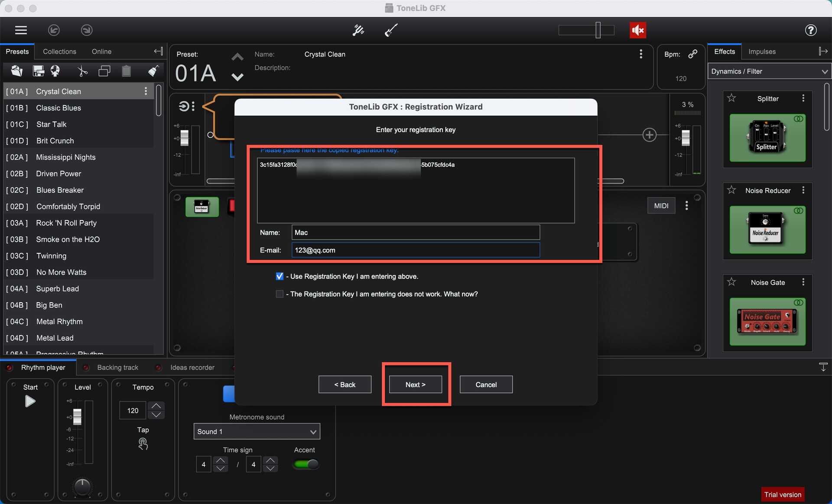Toggle Ideas recorder record indicator
Viewport: 832px width, 504px height.
click(159, 368)
